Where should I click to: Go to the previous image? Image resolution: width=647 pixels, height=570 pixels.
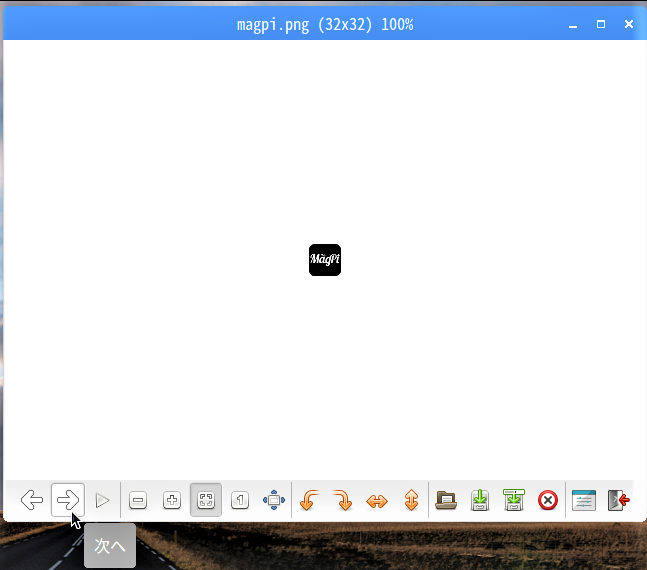click(32, 500)
